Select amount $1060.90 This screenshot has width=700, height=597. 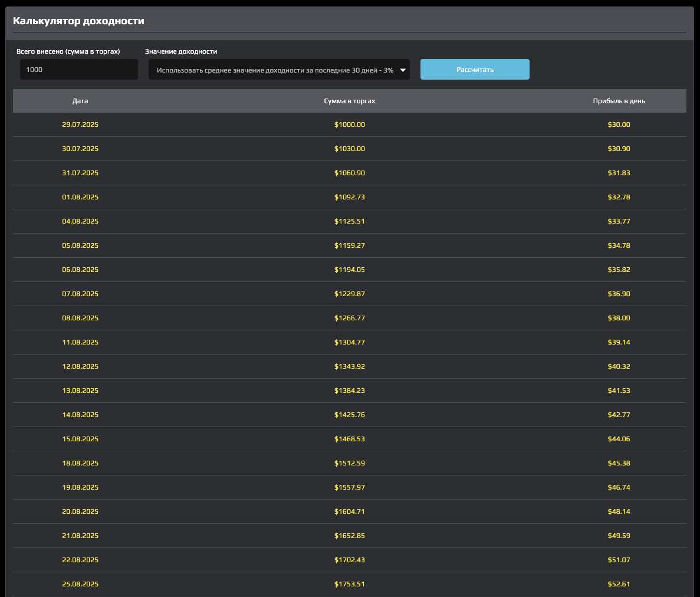pos(350,173)
